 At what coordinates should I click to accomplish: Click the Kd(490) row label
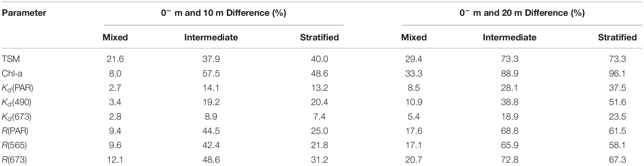pyautogui.click(x=16, y=103)
